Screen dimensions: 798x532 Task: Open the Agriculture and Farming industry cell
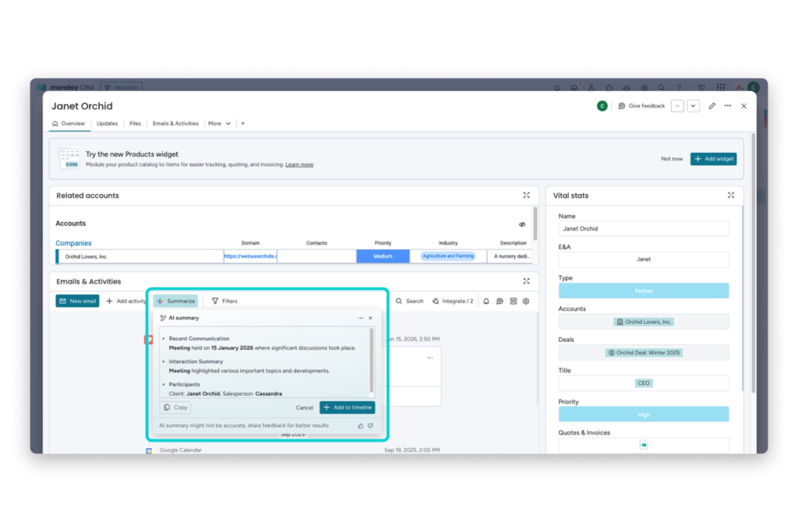[448, 256]
